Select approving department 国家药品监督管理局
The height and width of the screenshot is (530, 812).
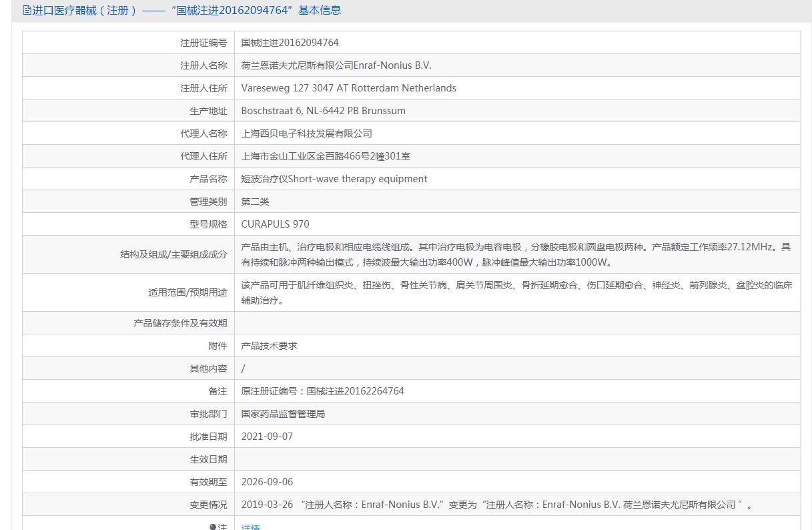(284, 414)
